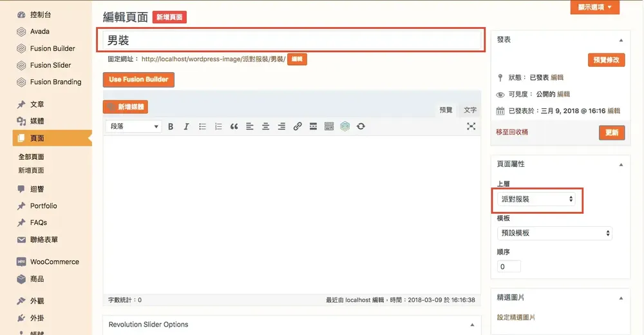Collapse the 頁面屬性 page attributes panel

[x=621, y=165]
